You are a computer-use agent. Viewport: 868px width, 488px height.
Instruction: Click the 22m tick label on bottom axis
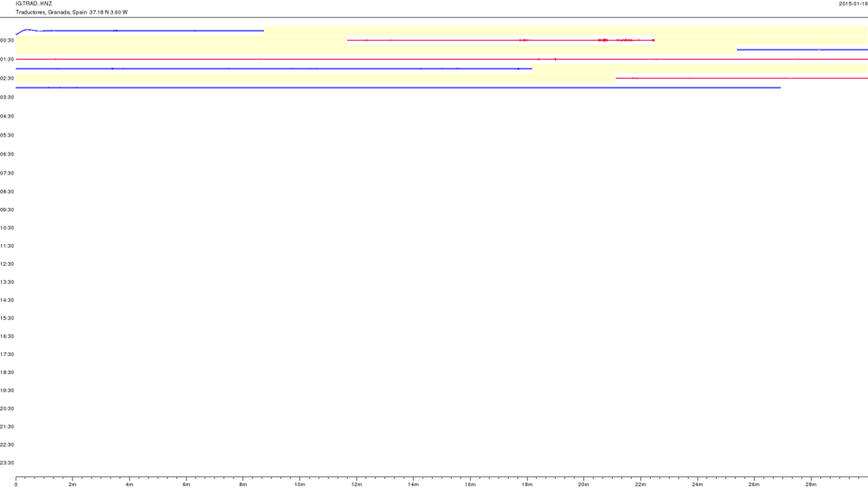pyautogui.click(x=640, y=484)
